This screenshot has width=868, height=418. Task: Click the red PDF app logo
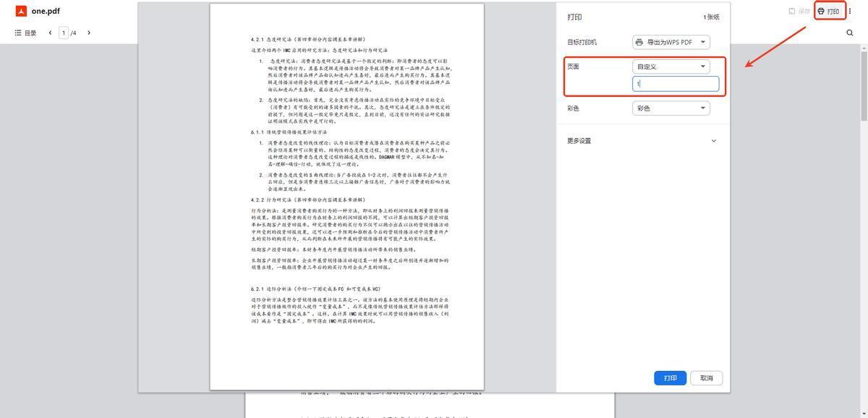coord(21,11)
